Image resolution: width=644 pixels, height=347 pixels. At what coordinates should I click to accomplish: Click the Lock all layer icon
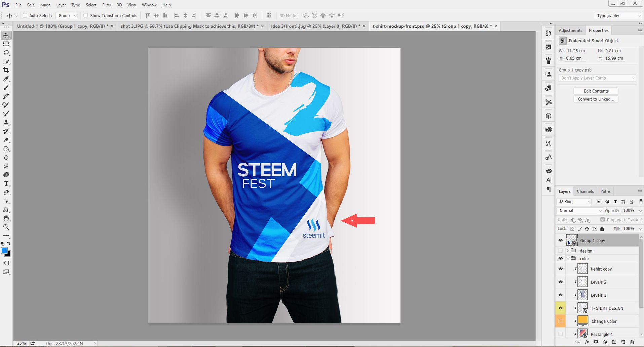tap(602, 229)
